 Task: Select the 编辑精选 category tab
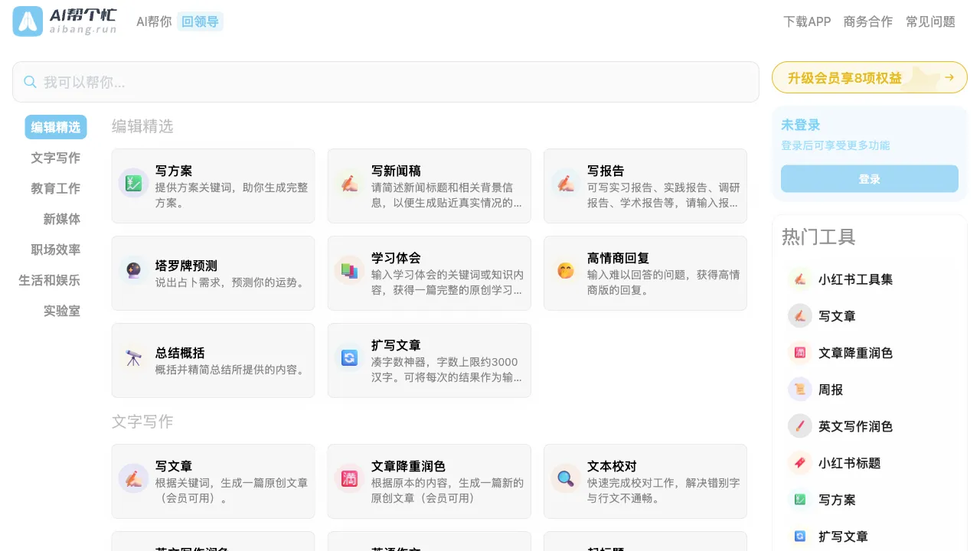(56, 127)
